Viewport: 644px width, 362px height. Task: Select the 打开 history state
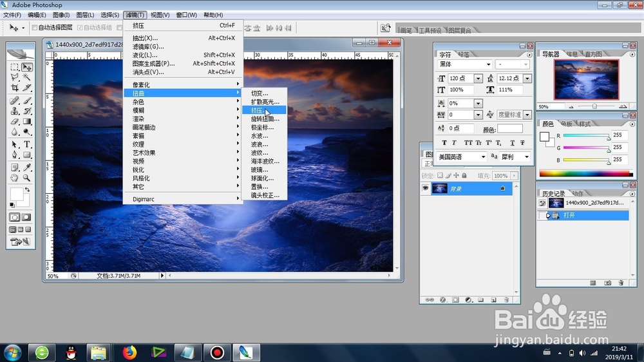pyautogui.click(x=583, y=215)
